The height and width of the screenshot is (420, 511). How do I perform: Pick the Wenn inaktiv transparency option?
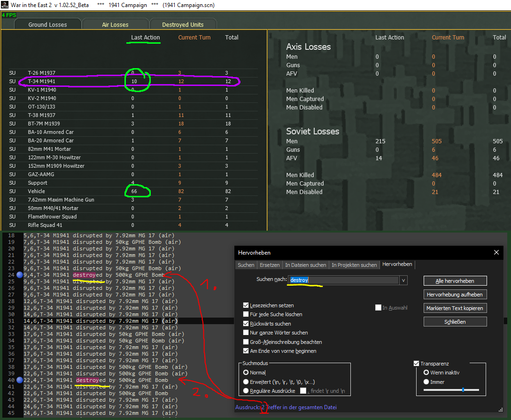pyautogui.click(x=426, y=373)
